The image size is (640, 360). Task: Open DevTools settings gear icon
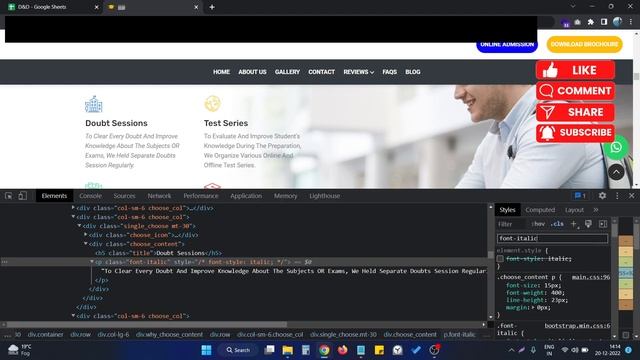(602, 196)
